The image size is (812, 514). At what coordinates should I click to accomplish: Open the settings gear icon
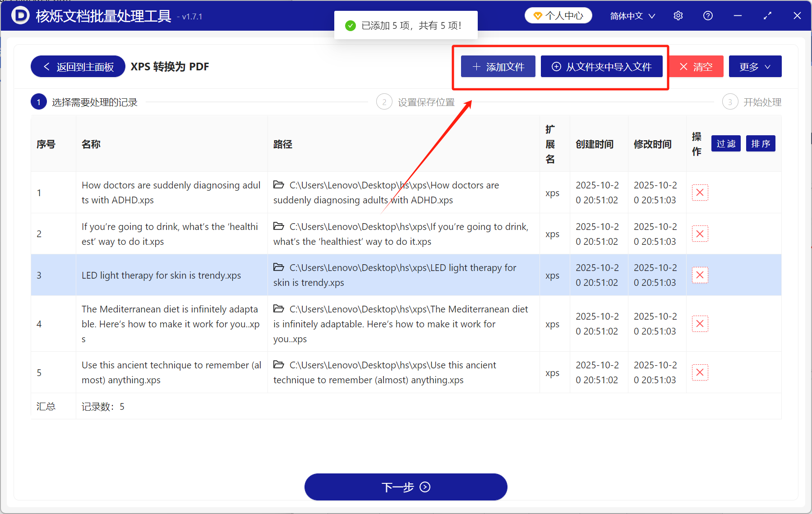point(678,15)
